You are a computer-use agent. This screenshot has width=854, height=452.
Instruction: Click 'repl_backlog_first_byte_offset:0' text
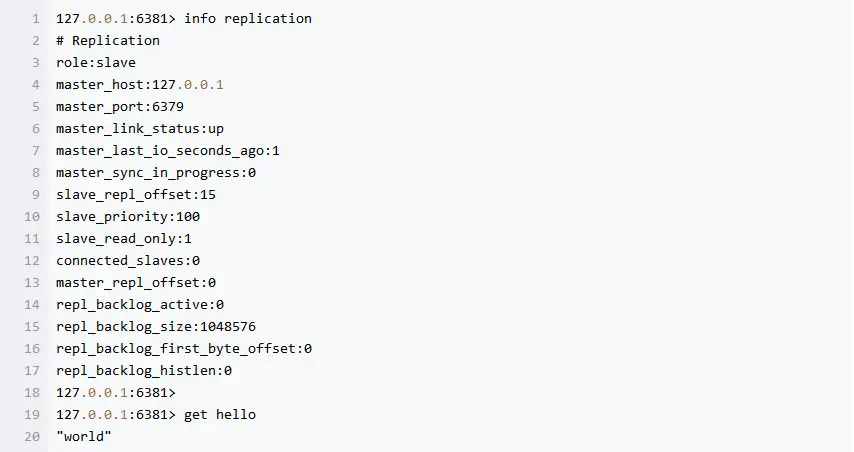pos(184,349)
